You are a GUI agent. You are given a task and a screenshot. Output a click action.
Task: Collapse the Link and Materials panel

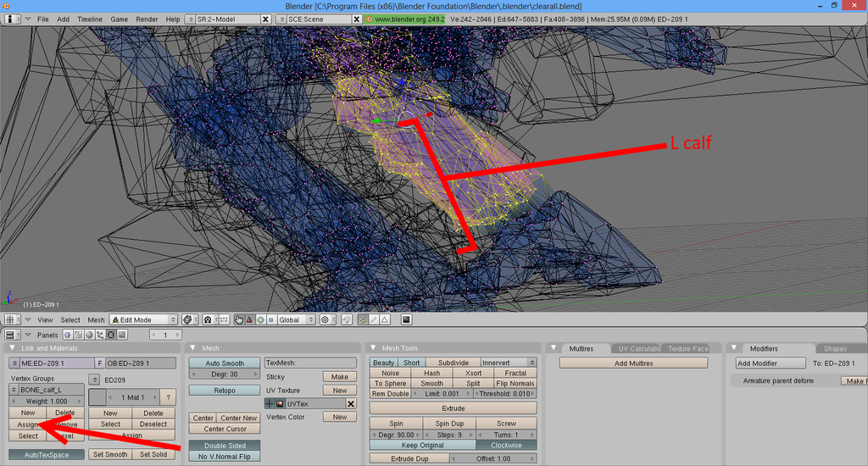12,348
